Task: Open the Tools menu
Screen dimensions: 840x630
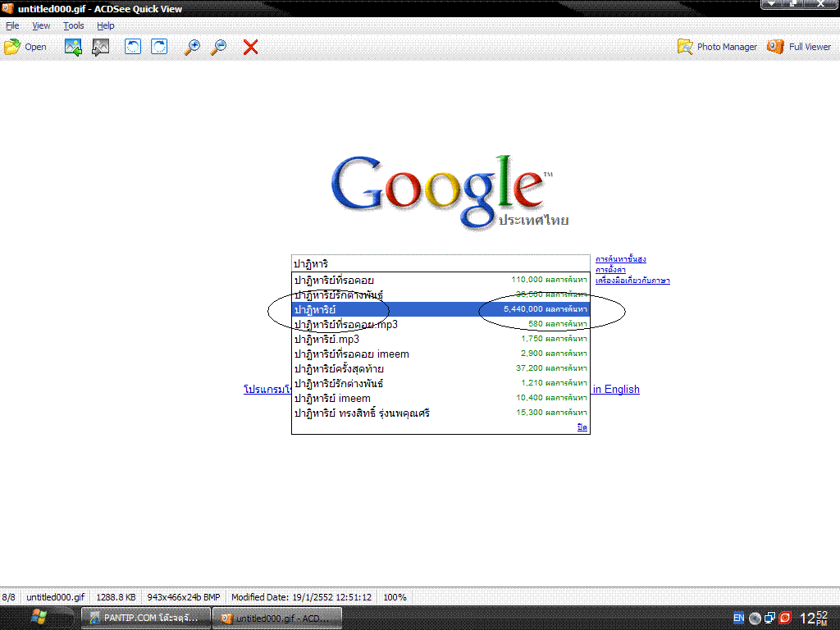Action: click(x=73, y=25)
